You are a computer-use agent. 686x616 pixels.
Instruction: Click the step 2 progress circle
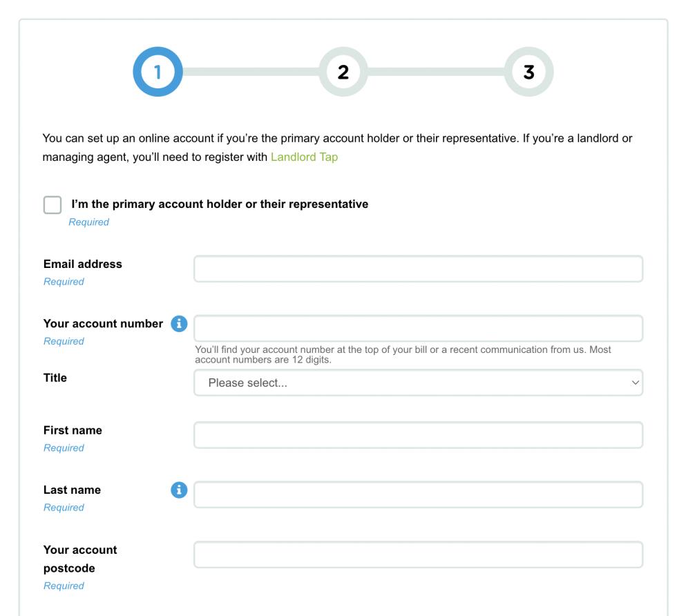343,72
